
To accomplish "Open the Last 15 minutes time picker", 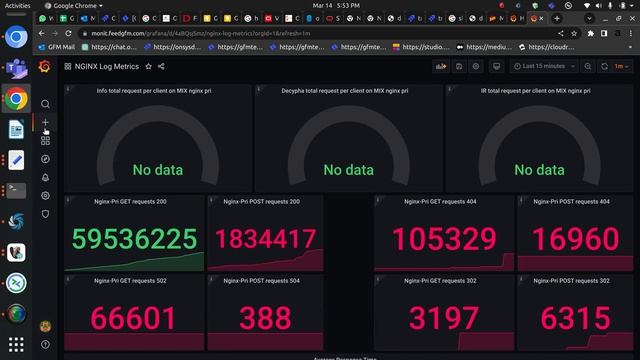I will [x=544, y=66].
